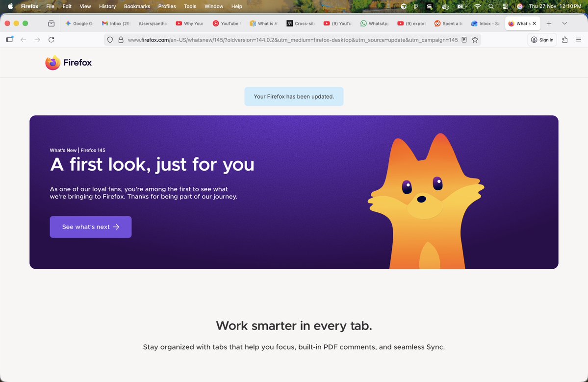
Task: Switch to the Spent a b Reddit tab
Action: pos(448,23)
